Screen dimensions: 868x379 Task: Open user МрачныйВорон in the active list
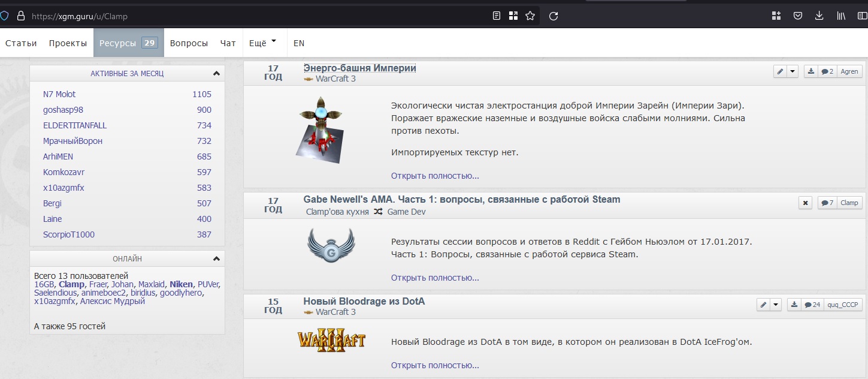pos(72,141)
